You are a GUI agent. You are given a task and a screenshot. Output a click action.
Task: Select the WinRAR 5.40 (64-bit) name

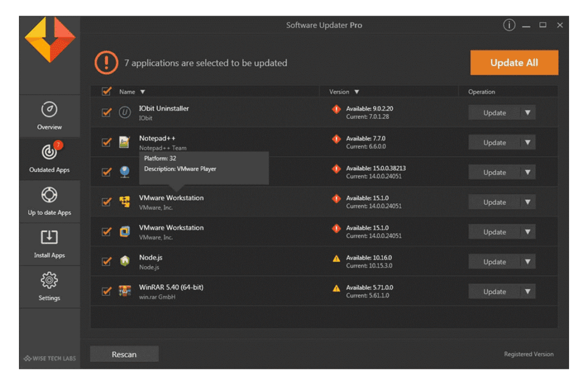pos(171,287)
